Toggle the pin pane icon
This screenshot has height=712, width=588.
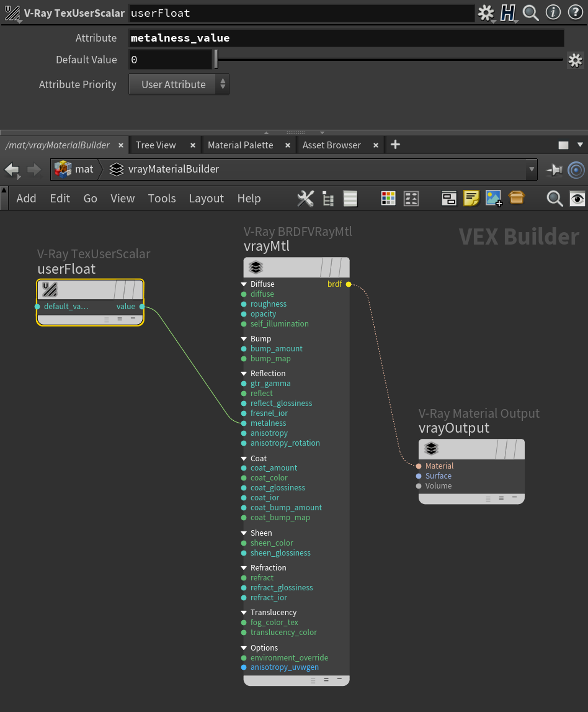[555, 170]
